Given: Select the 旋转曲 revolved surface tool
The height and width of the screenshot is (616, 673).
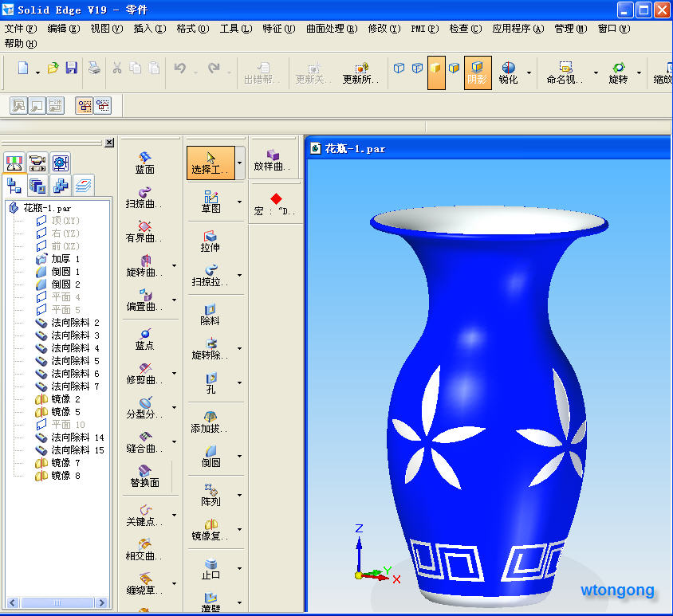Looking at the screenshot, I should pos(144,266).
